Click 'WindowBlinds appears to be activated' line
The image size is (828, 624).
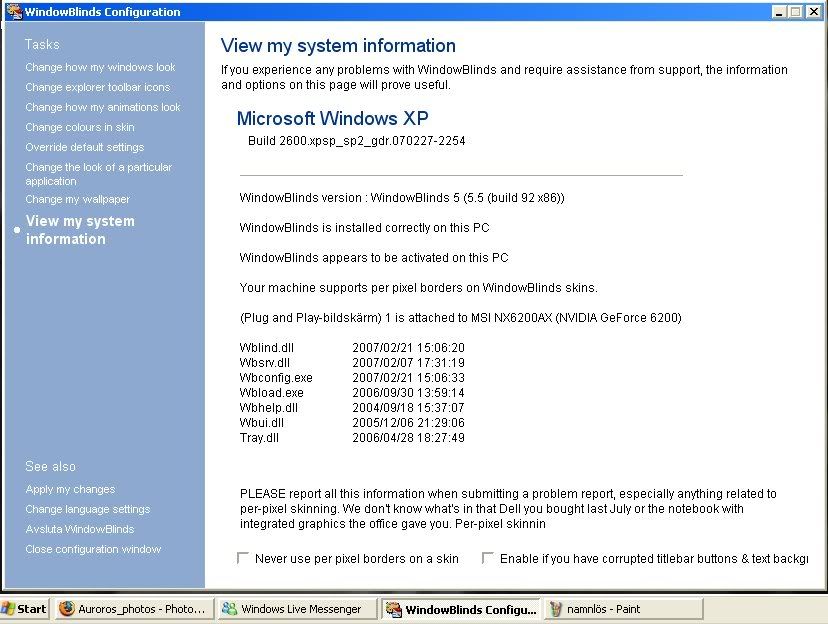tap(374, 258)
